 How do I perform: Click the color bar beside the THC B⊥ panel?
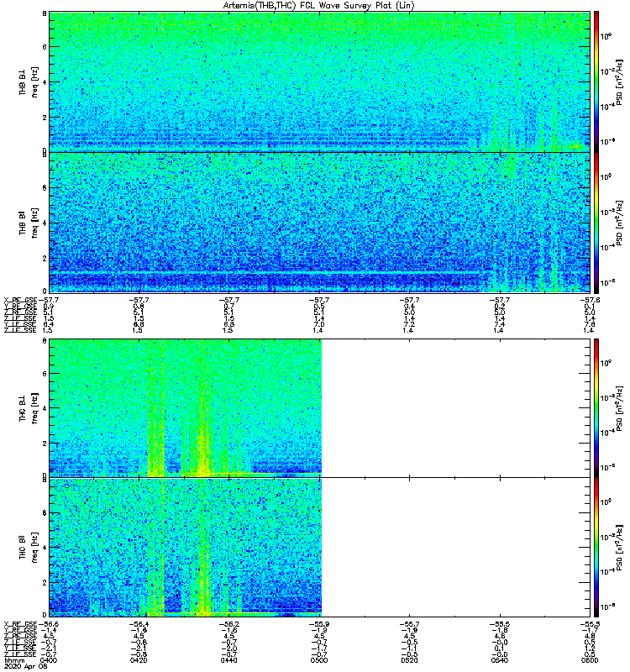click(x=596, y=408)
